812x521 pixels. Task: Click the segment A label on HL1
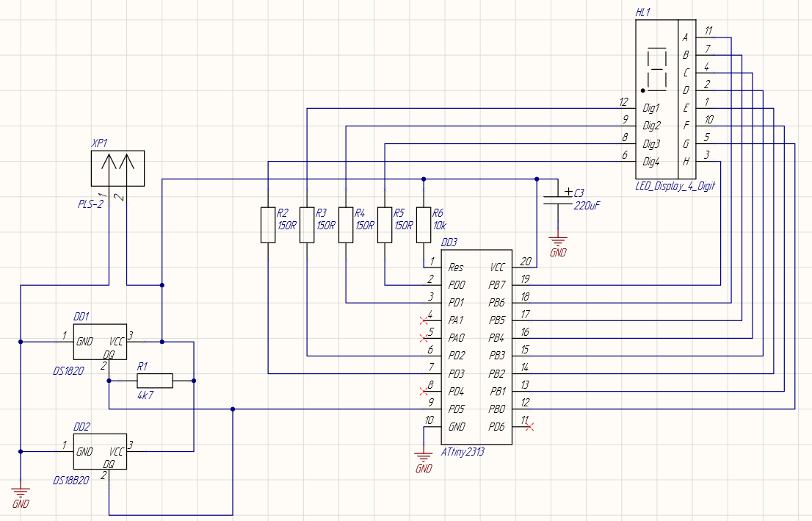685,37
